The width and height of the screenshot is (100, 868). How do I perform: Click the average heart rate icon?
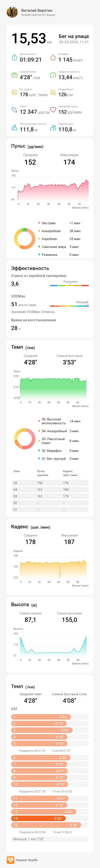pyautogui.click(x=53, y=110)
